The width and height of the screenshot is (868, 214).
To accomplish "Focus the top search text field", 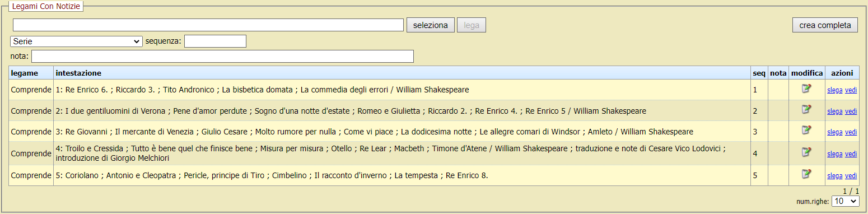I will coord(208,25).
